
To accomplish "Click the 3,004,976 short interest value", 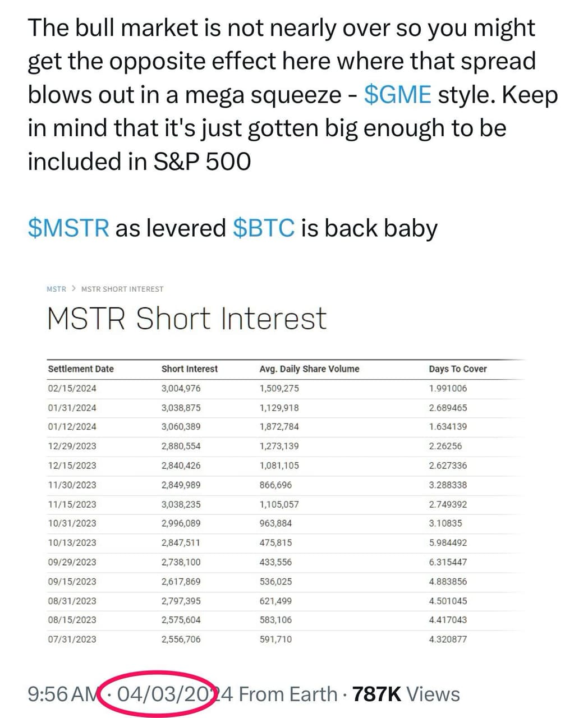I will coord(181,388).
